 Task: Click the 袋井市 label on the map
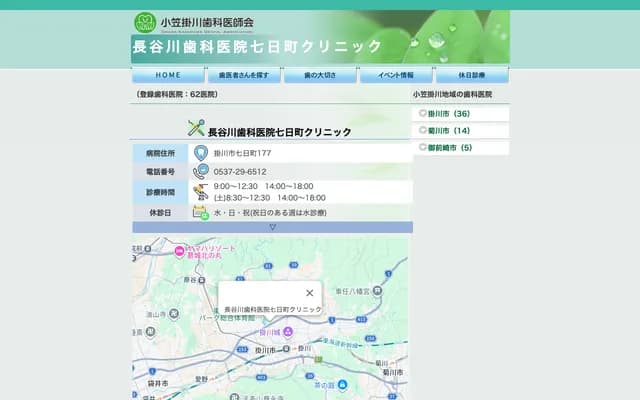(x=158, y=384)
